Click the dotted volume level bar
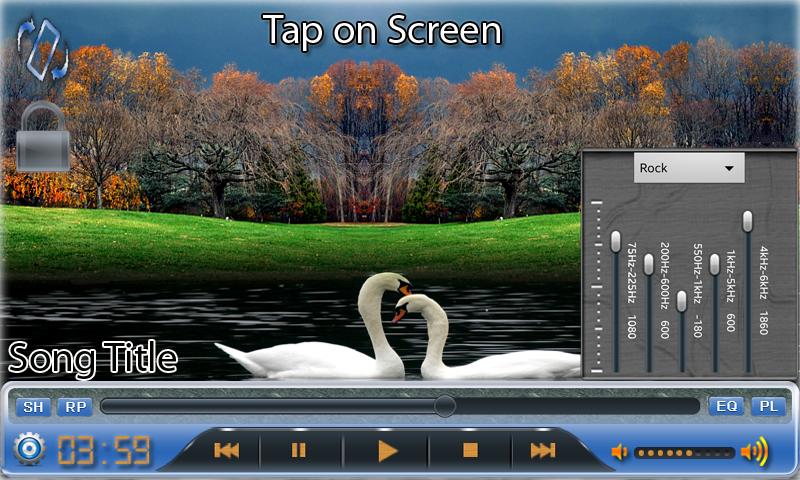 point(685,453)
